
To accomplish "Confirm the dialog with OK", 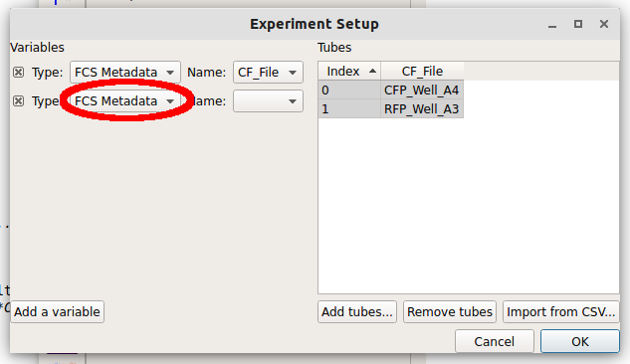I will (580, 341).
